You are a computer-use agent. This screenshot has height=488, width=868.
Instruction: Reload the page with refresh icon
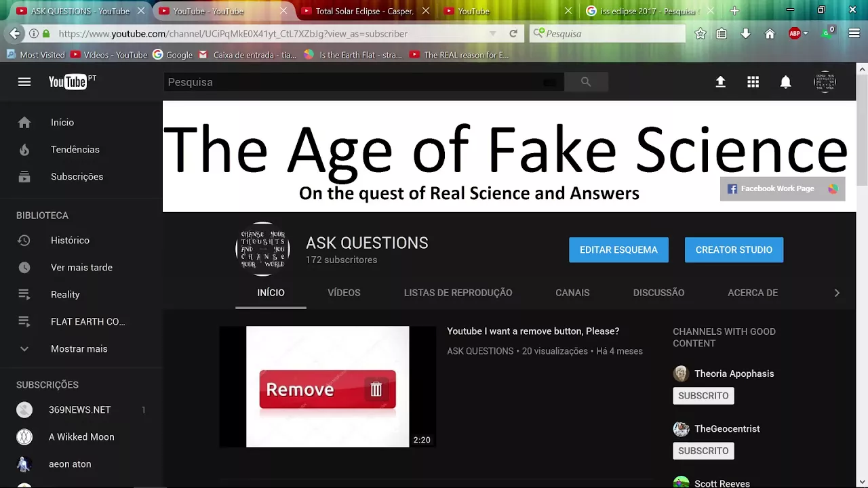click(513, 33)
